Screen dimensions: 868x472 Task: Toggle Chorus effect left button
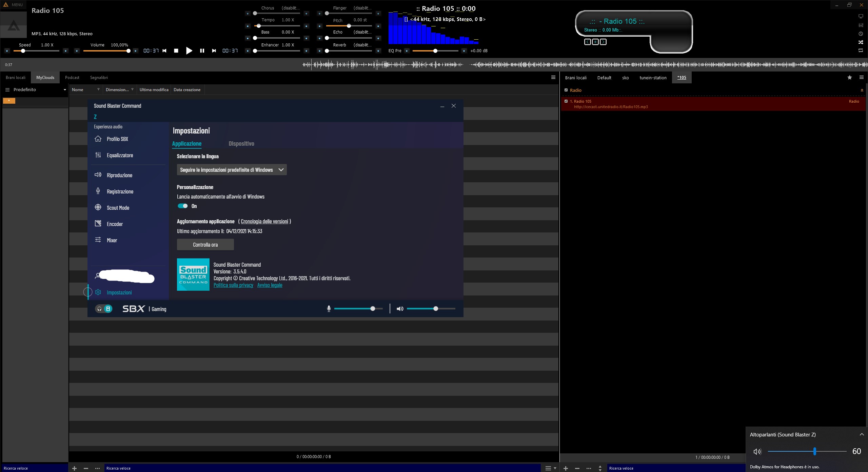248,14
